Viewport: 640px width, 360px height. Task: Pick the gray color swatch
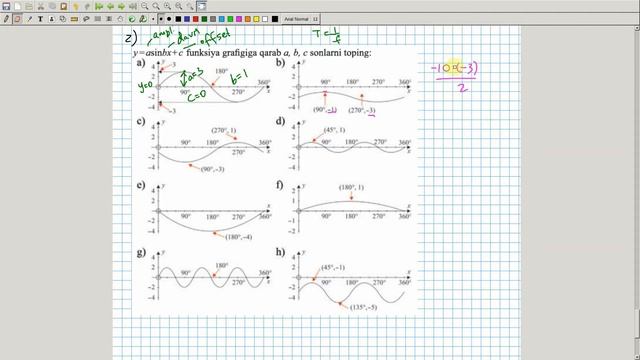(x=213, y=19)
